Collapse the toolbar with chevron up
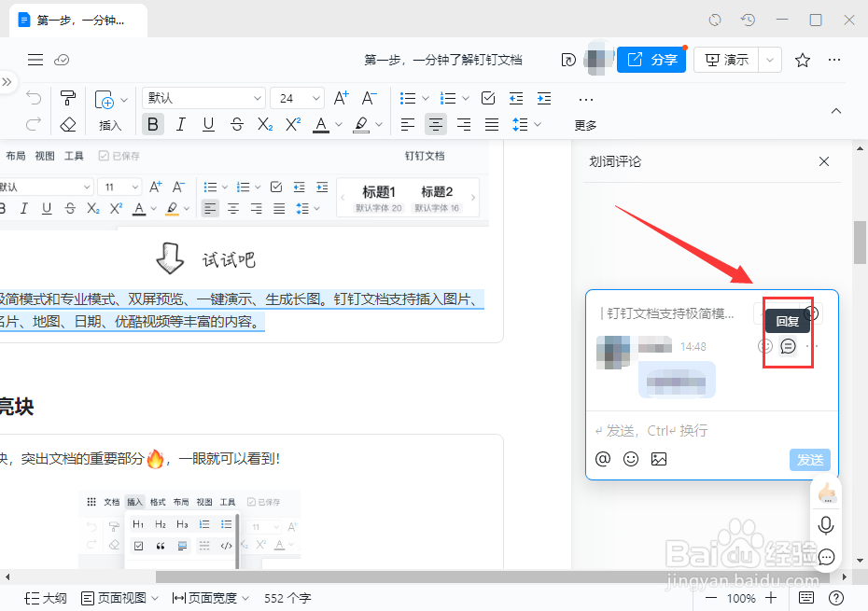Viewport: 868px width, 611px height. coord(836,111)
